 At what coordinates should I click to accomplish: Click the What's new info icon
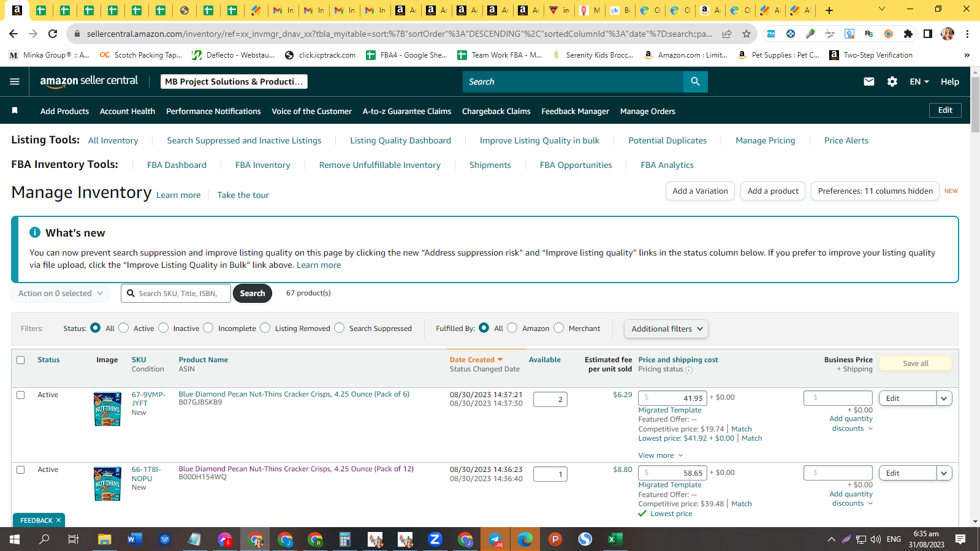[x=35, y=233]
